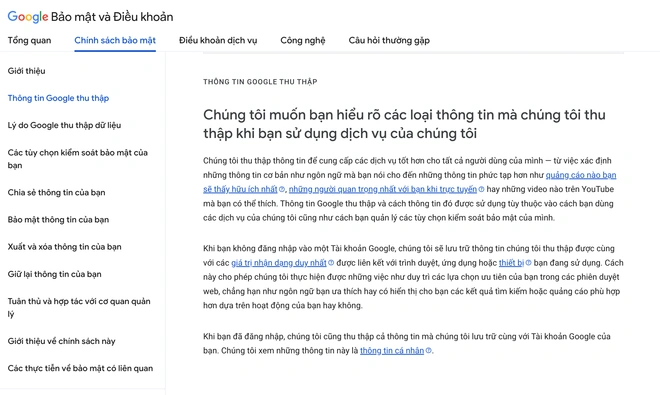This screenshot has height=395, width=660.
Task: Open the thiết bị link
Action: (x=511, y=263)
